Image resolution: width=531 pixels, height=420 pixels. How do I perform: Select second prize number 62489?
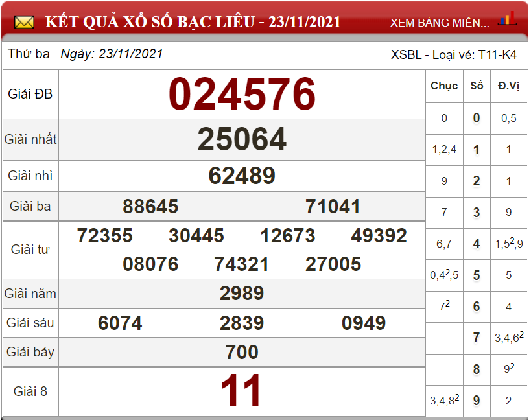[x=242, y=176]
